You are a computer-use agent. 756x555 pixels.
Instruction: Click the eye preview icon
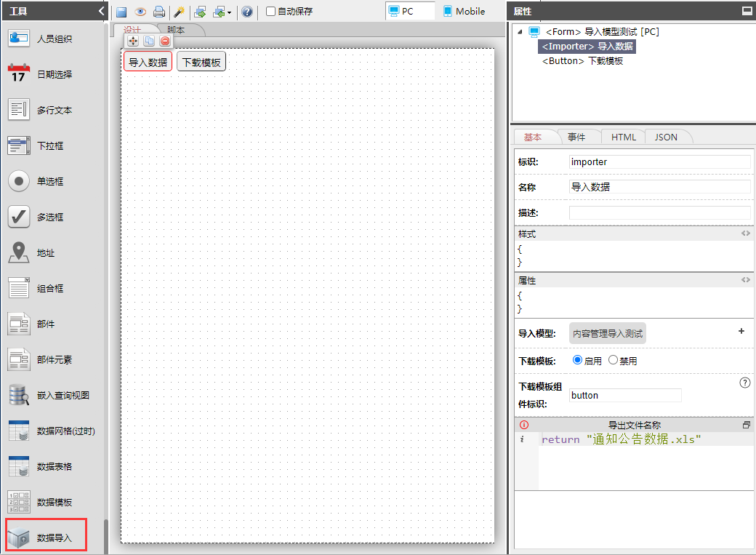[140, 12]
